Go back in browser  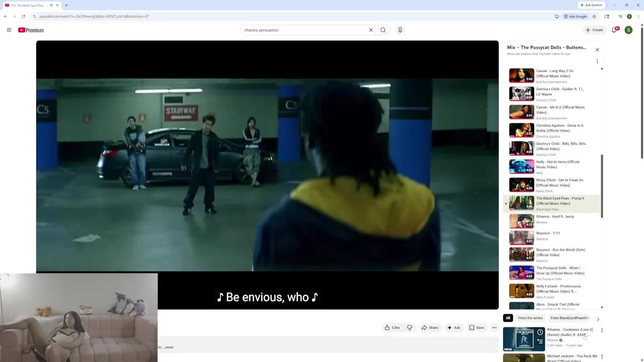click(x=6, y=17)
